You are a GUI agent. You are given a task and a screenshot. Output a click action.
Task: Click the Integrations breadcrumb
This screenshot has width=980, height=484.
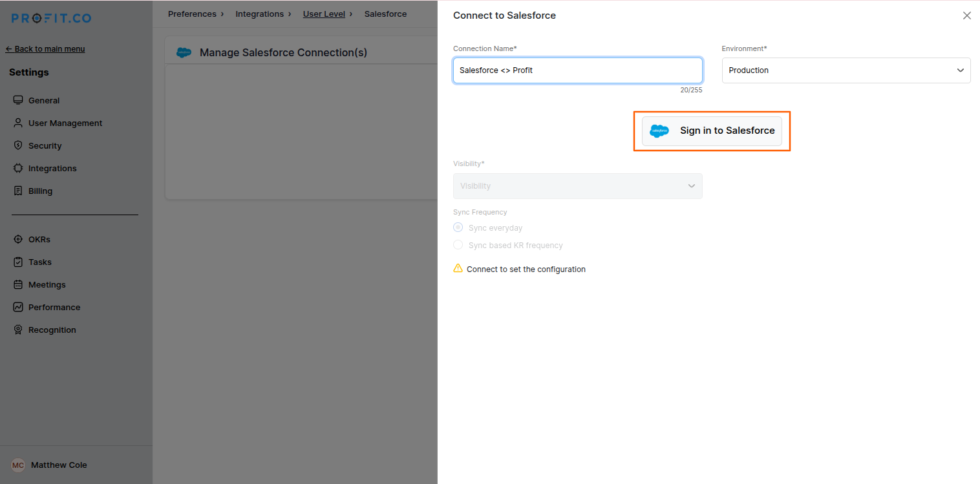point(259,14)
